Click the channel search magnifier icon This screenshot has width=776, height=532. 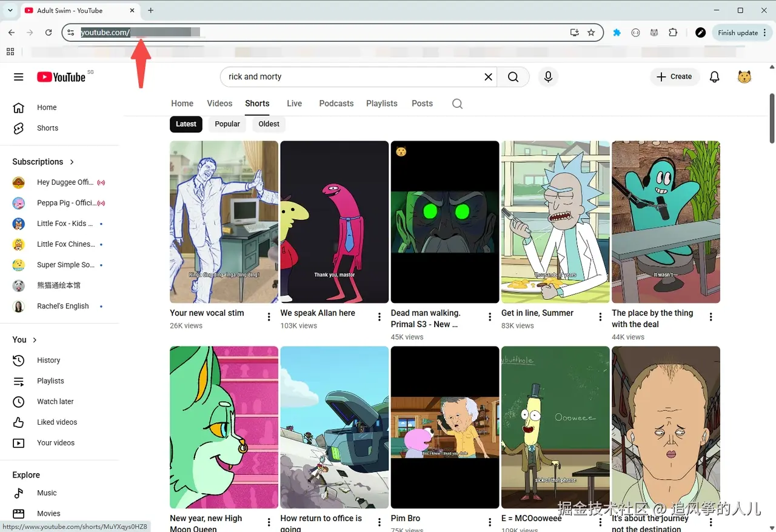(x=458, y=104)
